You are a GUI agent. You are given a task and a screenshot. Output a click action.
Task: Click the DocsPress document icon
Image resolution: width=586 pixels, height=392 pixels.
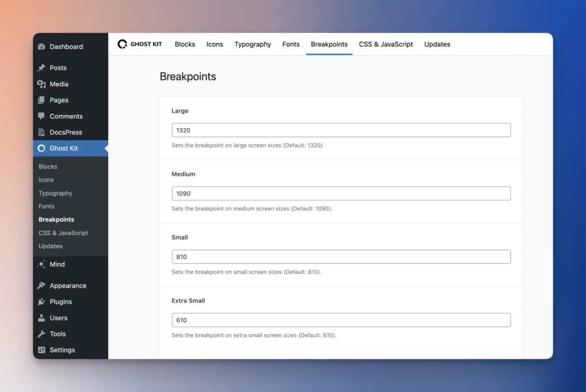coord(41,132)
